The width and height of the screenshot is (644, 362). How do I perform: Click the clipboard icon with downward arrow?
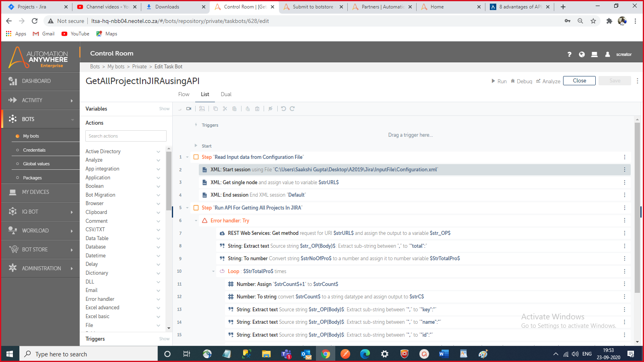pos(257,109)
